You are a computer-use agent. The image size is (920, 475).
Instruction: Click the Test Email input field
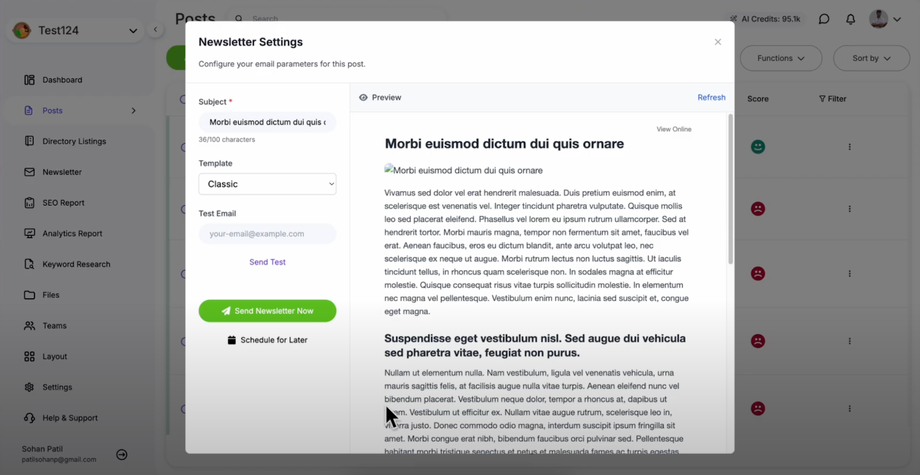click(x=267, y=234)
